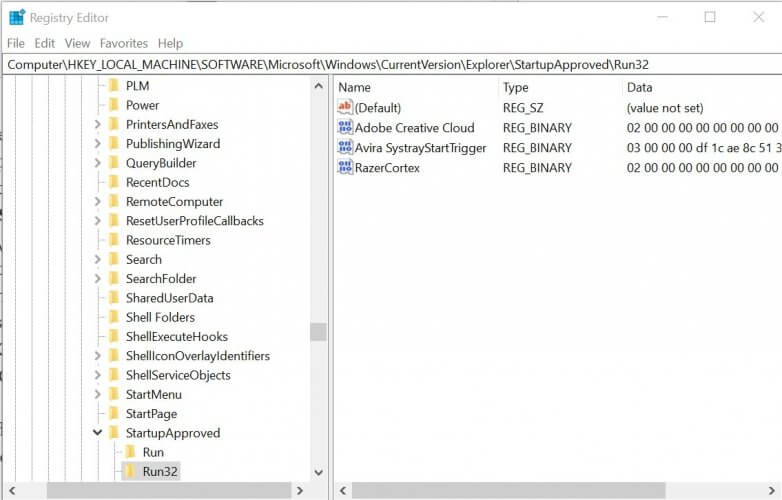Screen dimensions: 782x500
Task: Click the Search folder icon
Action: point(114,259)
